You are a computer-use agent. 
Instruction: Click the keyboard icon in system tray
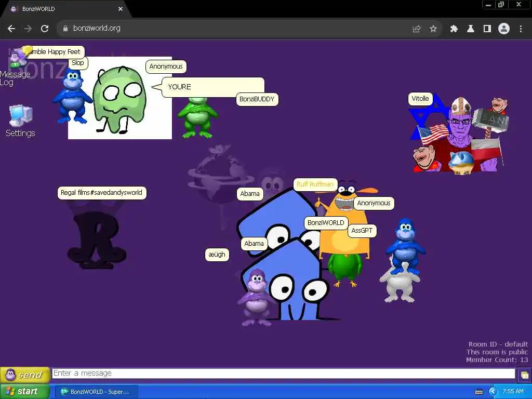coord(478,392)
